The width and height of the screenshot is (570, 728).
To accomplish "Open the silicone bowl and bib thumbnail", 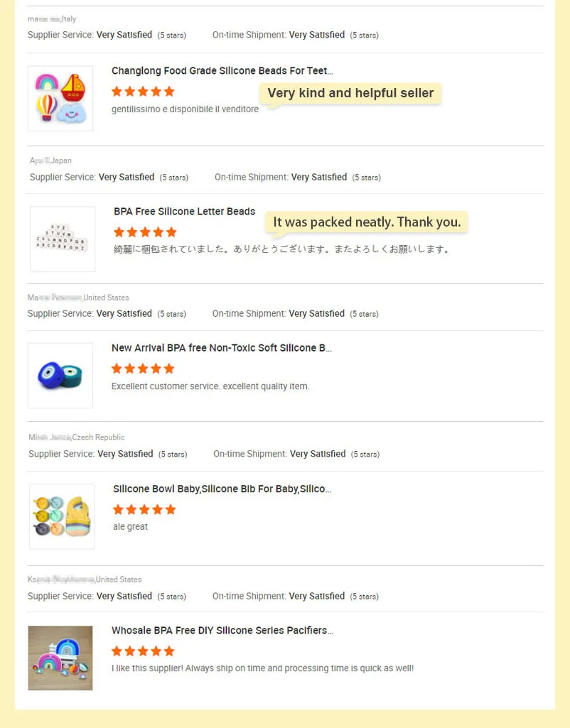I will 62,516.
